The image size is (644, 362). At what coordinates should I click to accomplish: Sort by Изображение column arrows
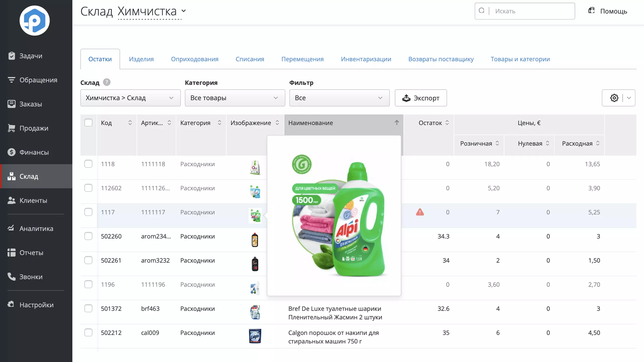coord(277,123)
